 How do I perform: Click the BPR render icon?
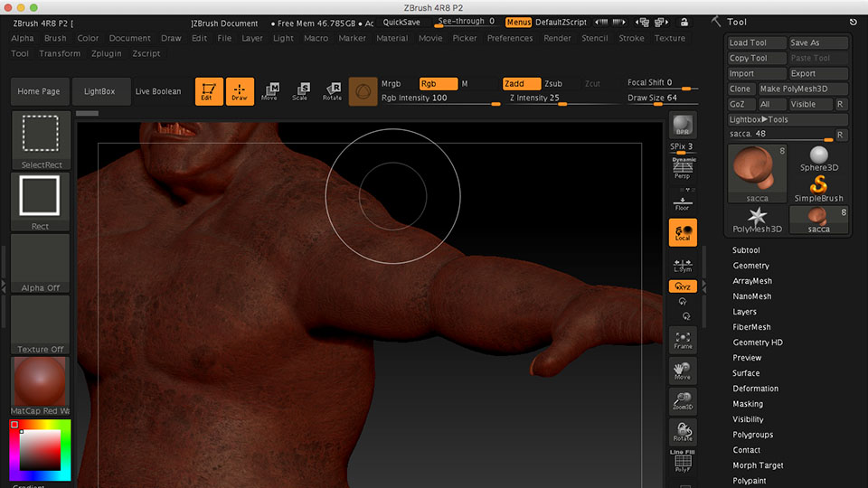[683, 127]
